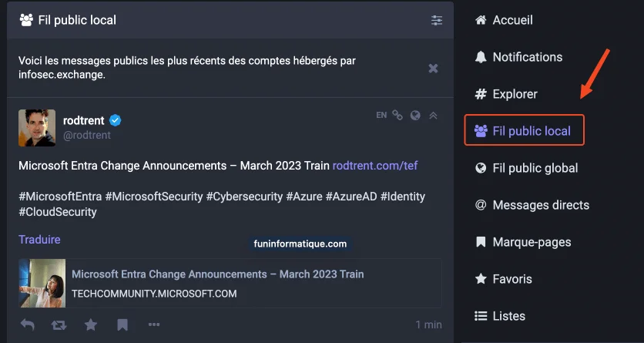This screenshot has width=644, height=343.
Task: Open the Explorer hashtag section
Action: pos(515,94)
